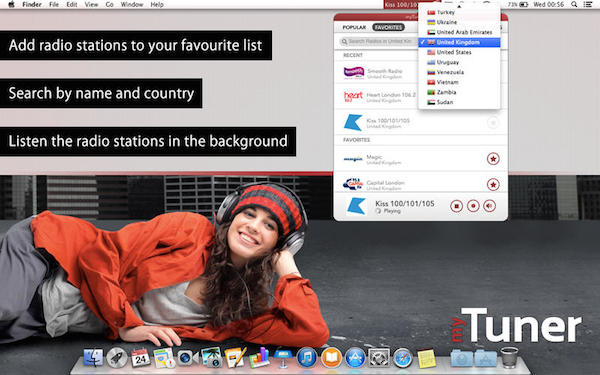Image resolution: width=600 pixels, height=375 pixels.
Task: Open the App Store from the Dock
Action: coord(355,358)
